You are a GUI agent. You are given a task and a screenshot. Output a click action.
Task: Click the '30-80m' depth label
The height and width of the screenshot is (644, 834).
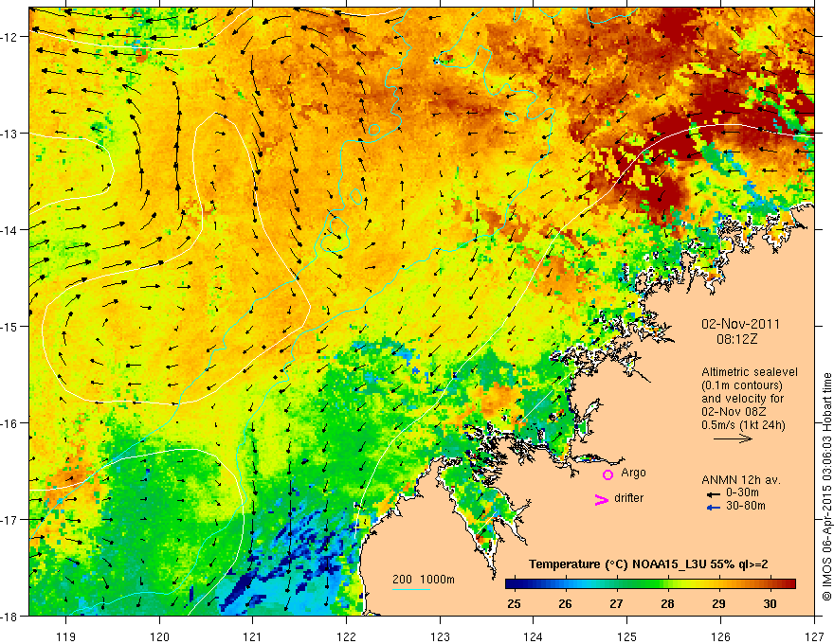(746, 506)
